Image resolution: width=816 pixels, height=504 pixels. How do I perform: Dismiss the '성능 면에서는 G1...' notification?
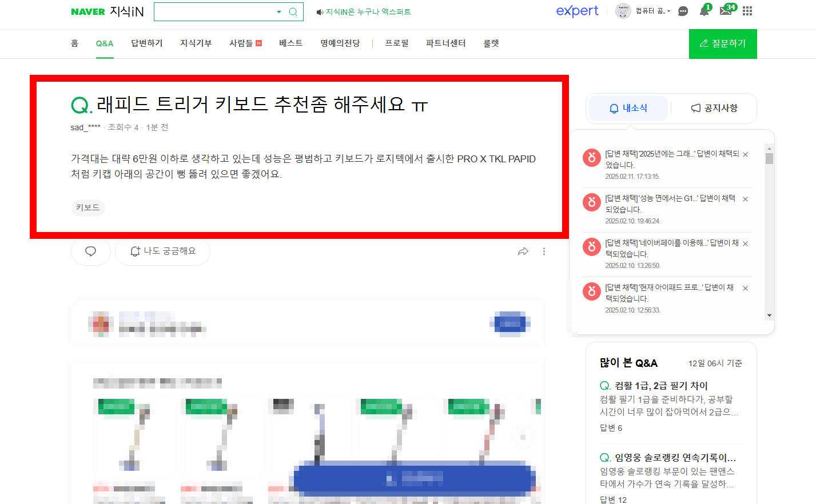tap(746, 199)
